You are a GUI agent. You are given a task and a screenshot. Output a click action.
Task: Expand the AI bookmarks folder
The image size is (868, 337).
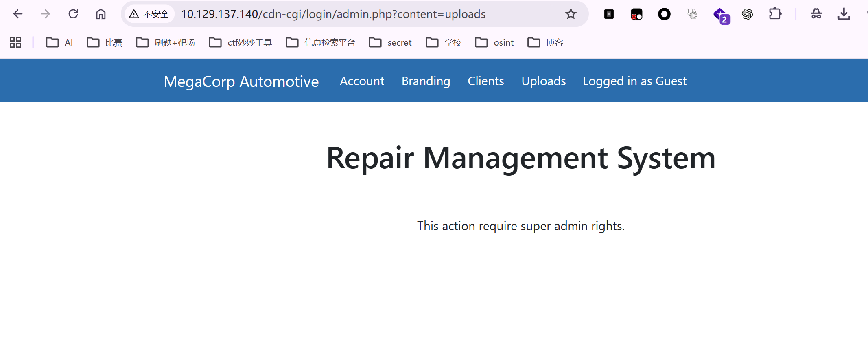[x=59, y=42]
